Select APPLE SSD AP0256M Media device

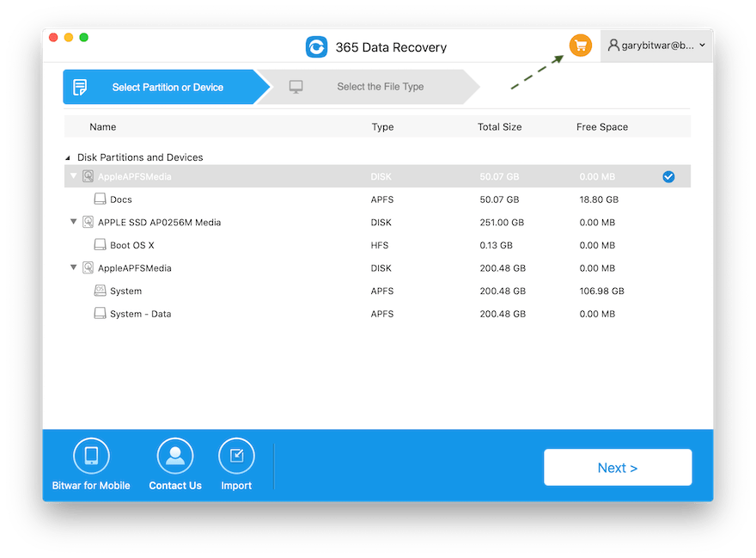click(x=377, y=223)
